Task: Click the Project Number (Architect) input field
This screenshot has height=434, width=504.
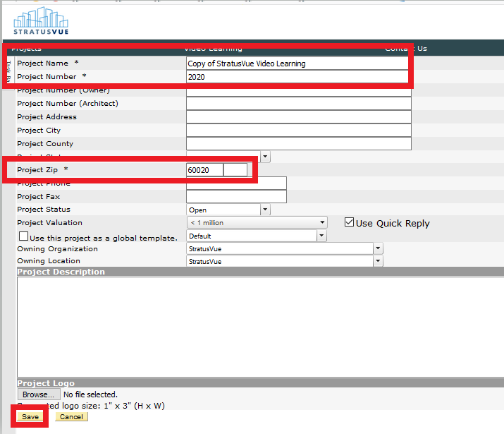Action: pos(299,104)
